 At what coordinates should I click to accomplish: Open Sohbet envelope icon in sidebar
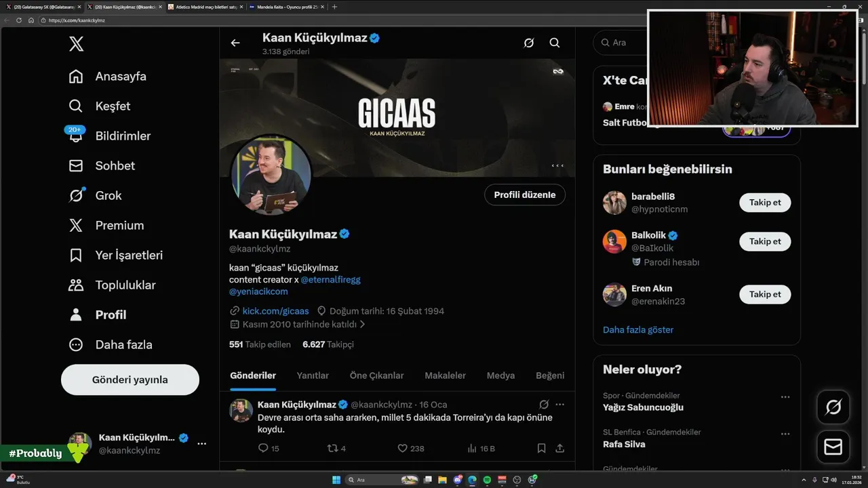76,166
